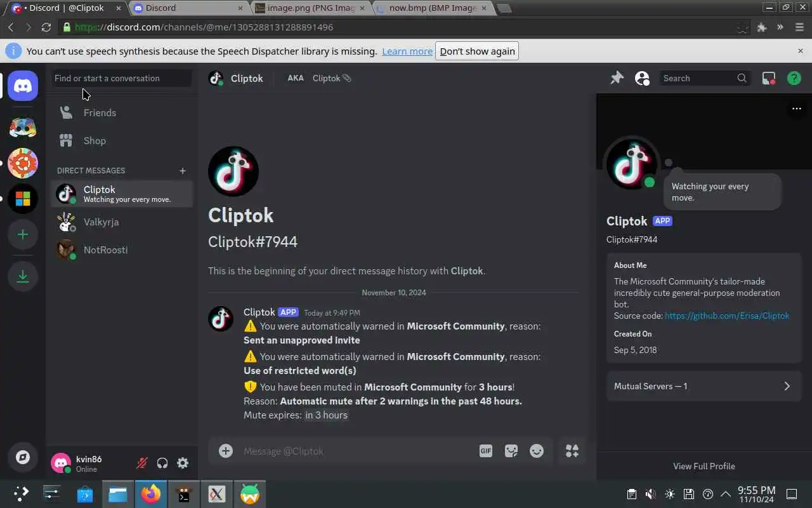
Task: Switch to image.png browser tab
Action: point(311,8)
